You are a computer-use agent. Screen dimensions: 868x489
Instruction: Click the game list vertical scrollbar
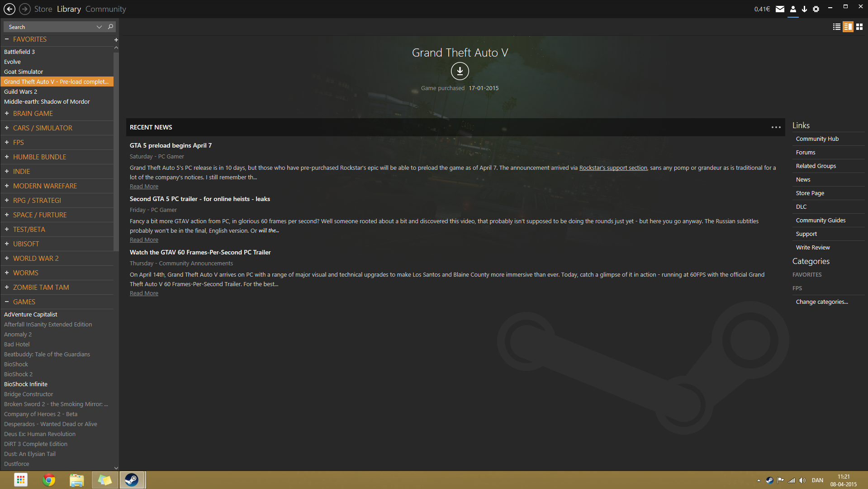[116, 149]
